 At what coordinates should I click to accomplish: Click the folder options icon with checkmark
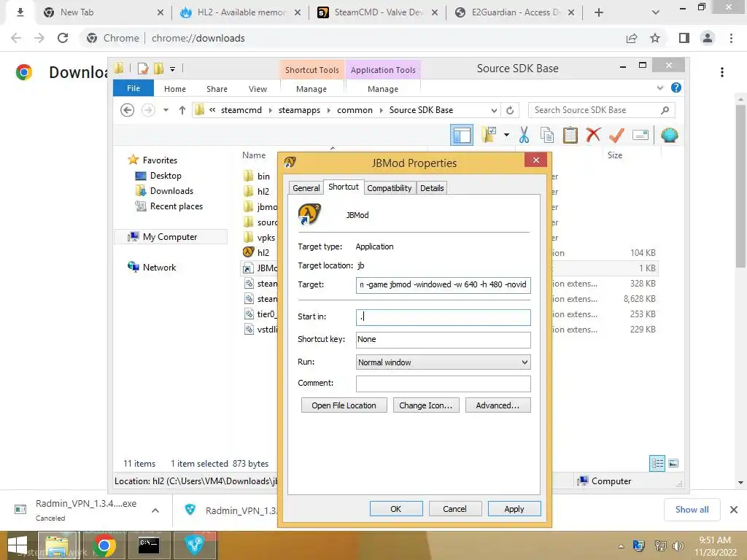pyautogui.click(x=489, y=135)
